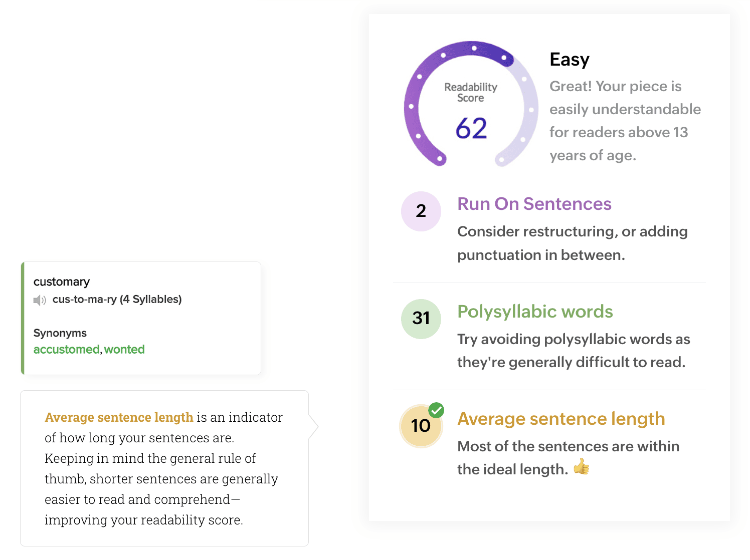
Task: Click the polysyllabic words count 31 circle
Action: [421, 319]
